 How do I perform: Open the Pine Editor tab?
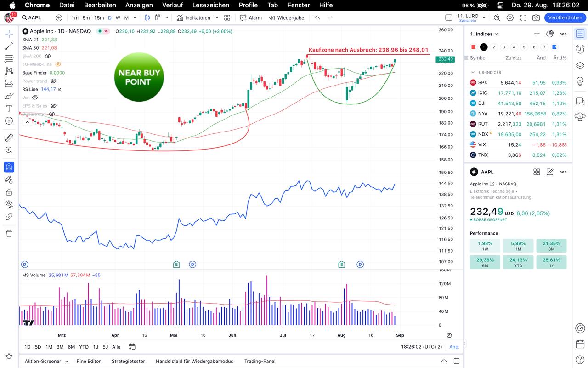88,361
